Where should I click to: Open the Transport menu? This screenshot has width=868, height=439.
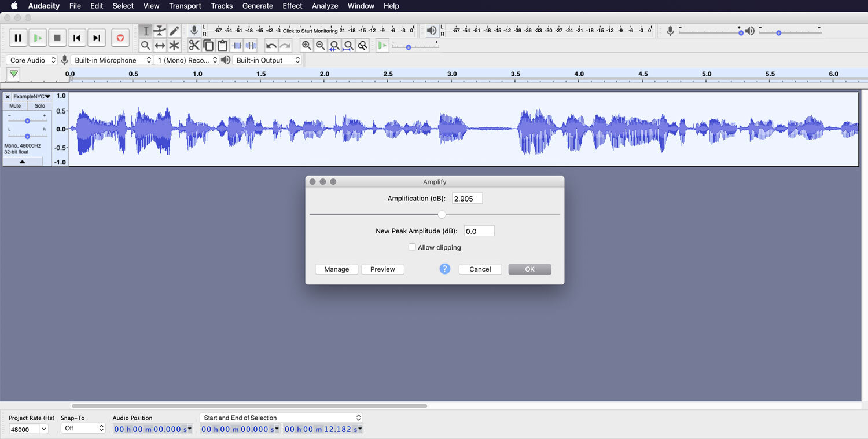point(185,6)
